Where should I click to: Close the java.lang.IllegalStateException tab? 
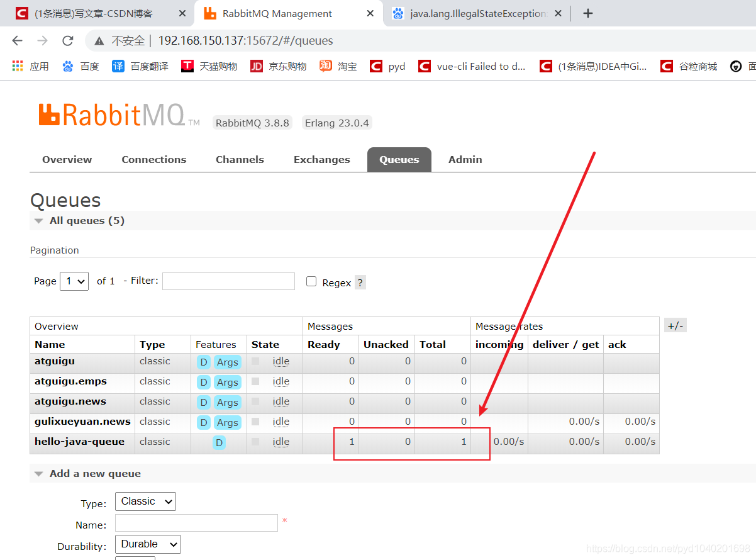tap(559, 13)
